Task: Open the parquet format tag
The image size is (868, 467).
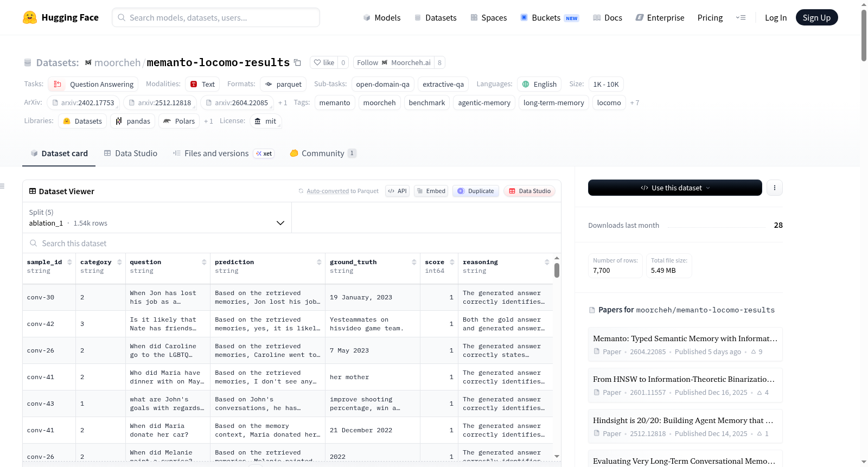Action: [283, 84]
